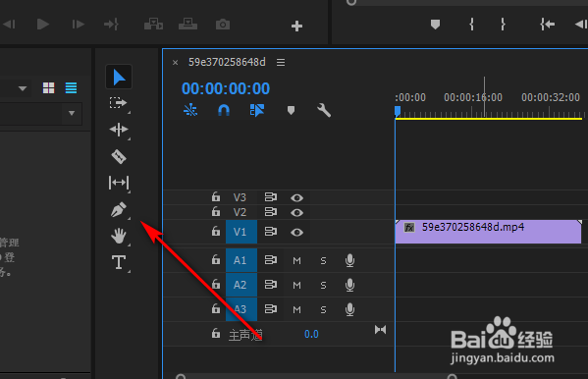Viewport: 588px width, 379px height.
Task: Select the Track Select Forward tool
Action: click(x=118, y=103)
